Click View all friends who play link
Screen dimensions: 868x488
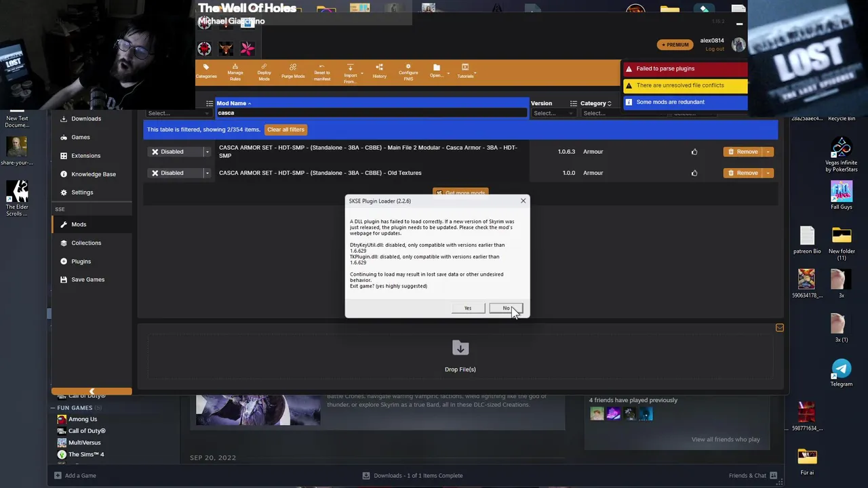[x=726, y=439]
